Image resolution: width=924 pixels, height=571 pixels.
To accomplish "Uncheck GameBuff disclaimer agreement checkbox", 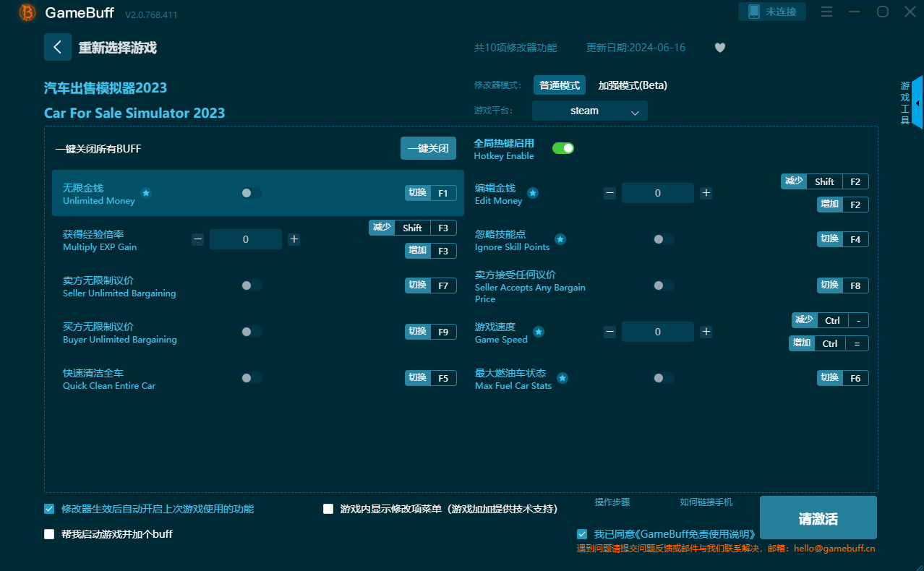I will click(582, 534).
